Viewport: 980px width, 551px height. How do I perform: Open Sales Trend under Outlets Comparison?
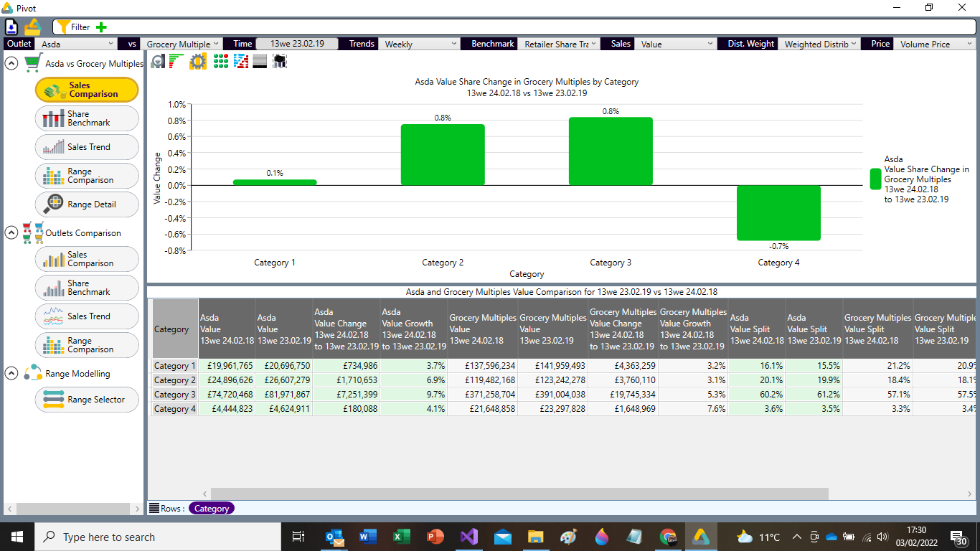click(87, 316)
